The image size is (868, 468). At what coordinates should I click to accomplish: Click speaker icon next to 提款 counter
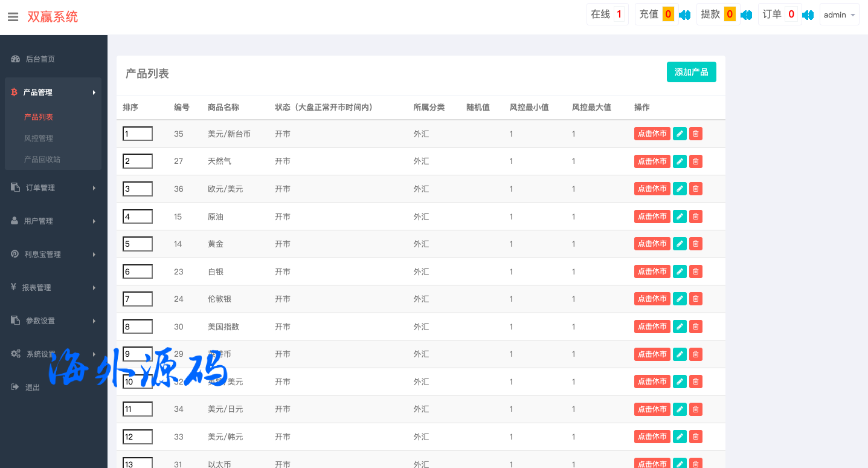point(746,15)
